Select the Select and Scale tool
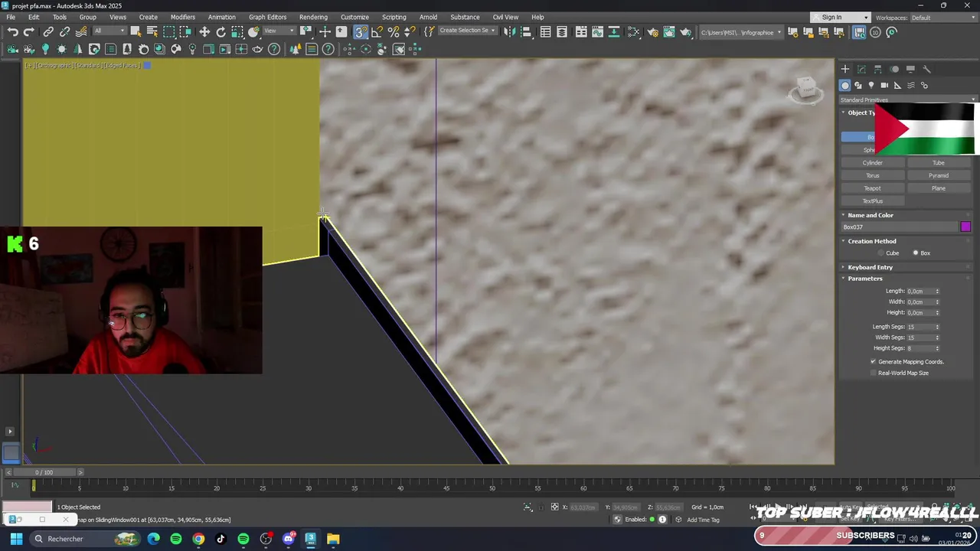Screen dimensions: 980x551 237,31
